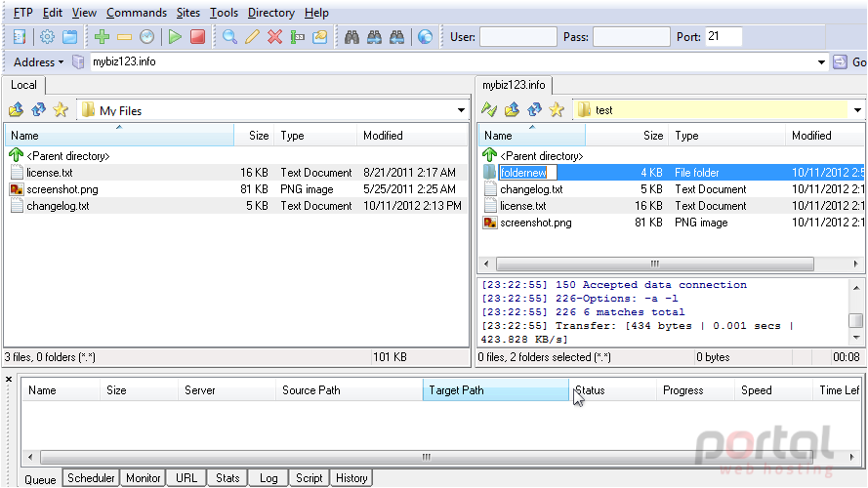Click the magnifying glass view icon
This screenshot has height=488, width=868.
pyautogui.click(x=229, y=37)
